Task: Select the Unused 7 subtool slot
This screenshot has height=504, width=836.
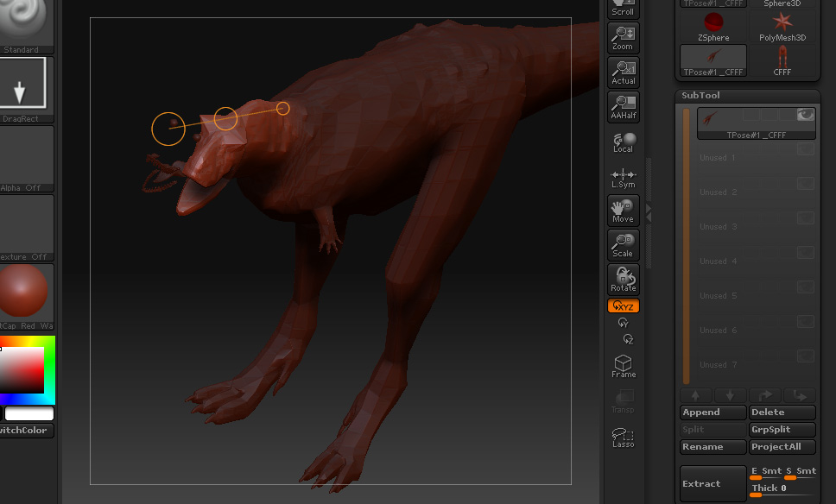Action: pyautogui.click(x=756, y=365)
